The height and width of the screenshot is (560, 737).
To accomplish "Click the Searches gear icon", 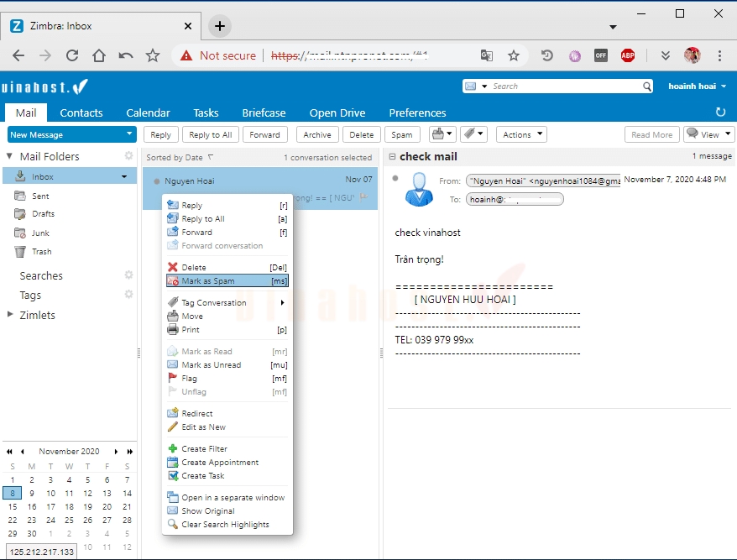I will point(128,275).
